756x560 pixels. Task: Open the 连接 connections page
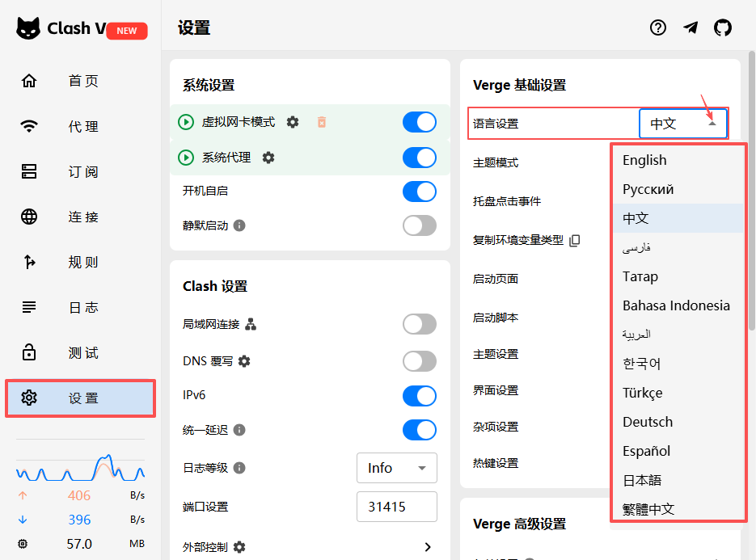(80, 217)
